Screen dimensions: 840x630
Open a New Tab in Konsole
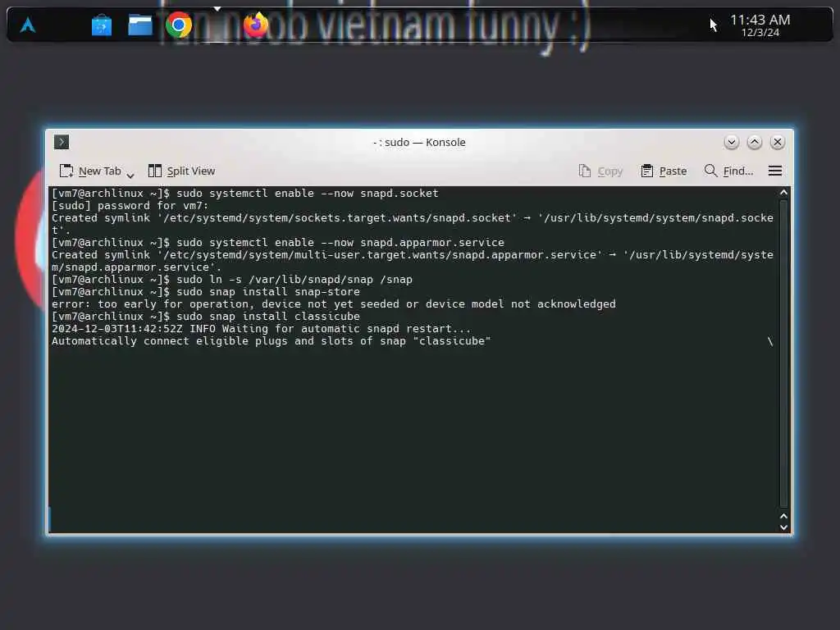click(90, 171)
